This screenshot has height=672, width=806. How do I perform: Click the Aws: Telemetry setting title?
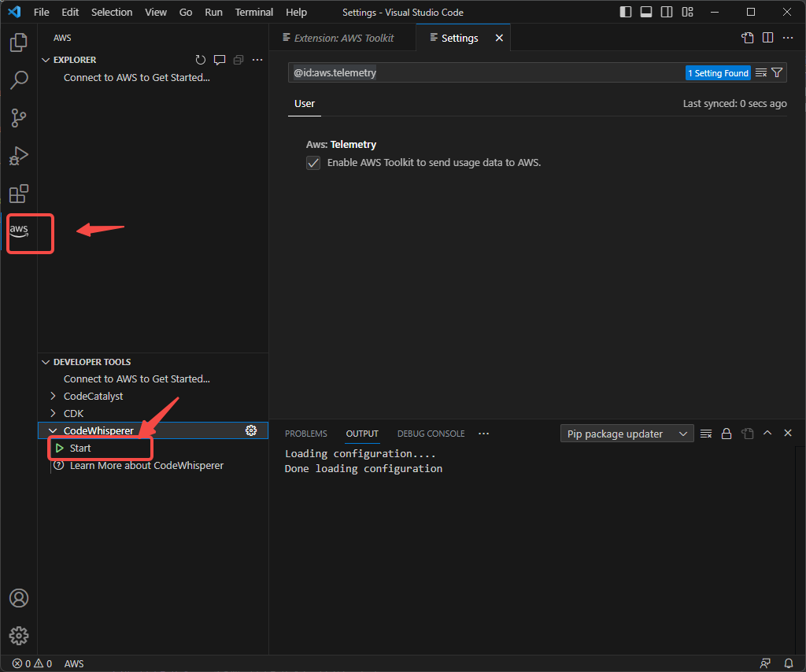342,144
